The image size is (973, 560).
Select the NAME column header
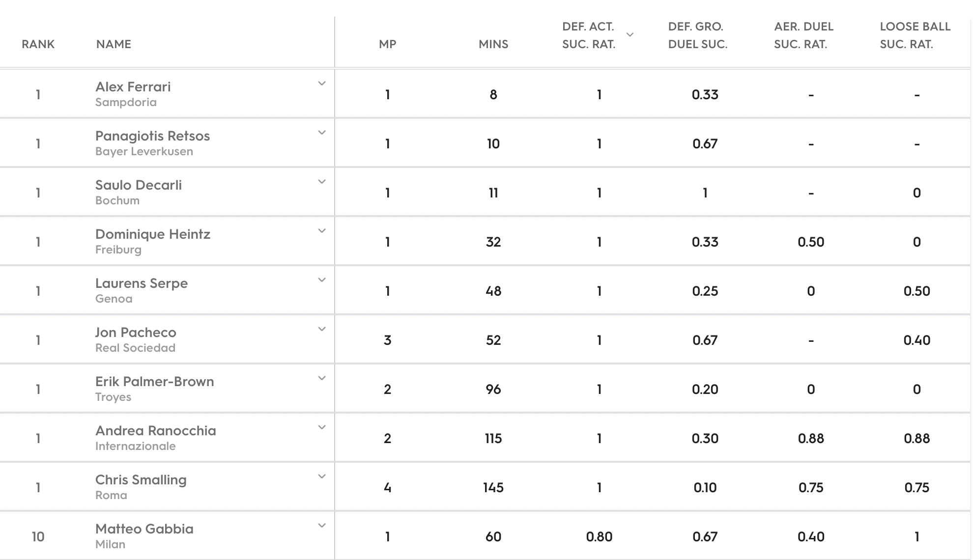(x=114, y=44)
